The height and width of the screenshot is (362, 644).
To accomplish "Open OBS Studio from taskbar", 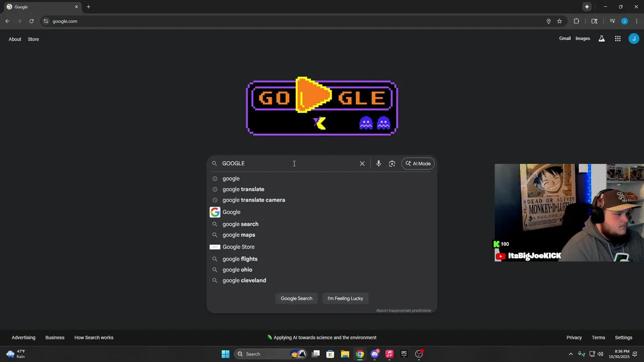I will pos(419,354).
